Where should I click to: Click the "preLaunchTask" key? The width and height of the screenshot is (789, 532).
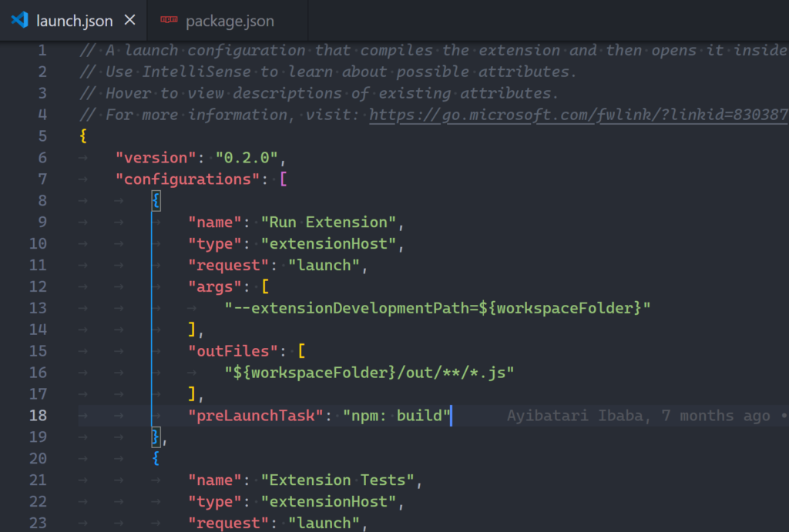[x=256, y=416]
